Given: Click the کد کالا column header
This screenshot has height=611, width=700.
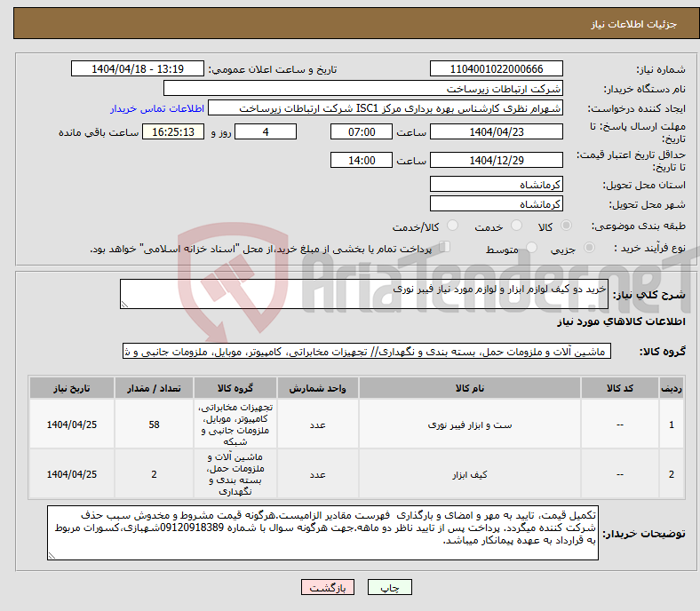Looking at the screenshot, I should 620,388.
